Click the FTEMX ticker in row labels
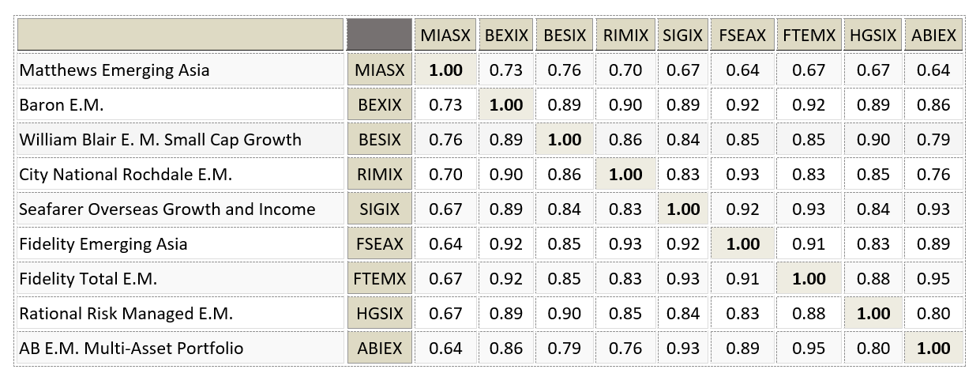 tap(379, 278)
